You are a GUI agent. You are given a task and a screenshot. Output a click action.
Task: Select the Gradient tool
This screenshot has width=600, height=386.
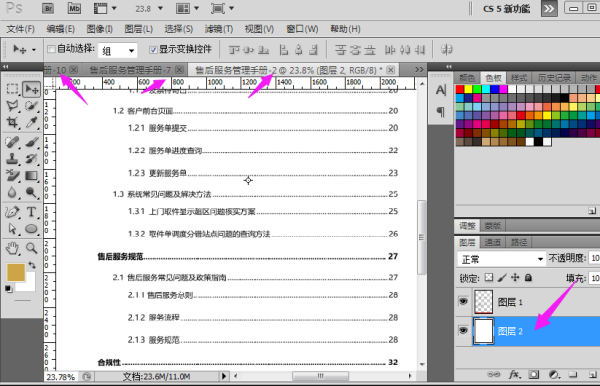31,176
